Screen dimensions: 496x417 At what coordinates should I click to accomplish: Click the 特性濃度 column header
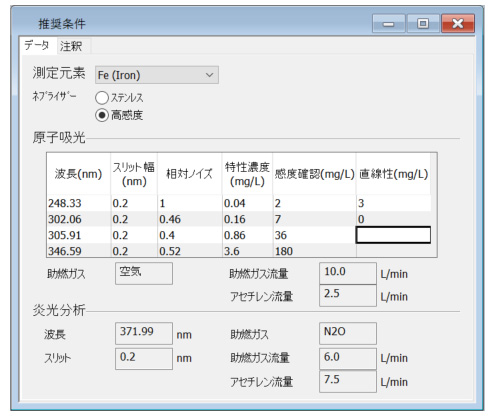[247, 174]
